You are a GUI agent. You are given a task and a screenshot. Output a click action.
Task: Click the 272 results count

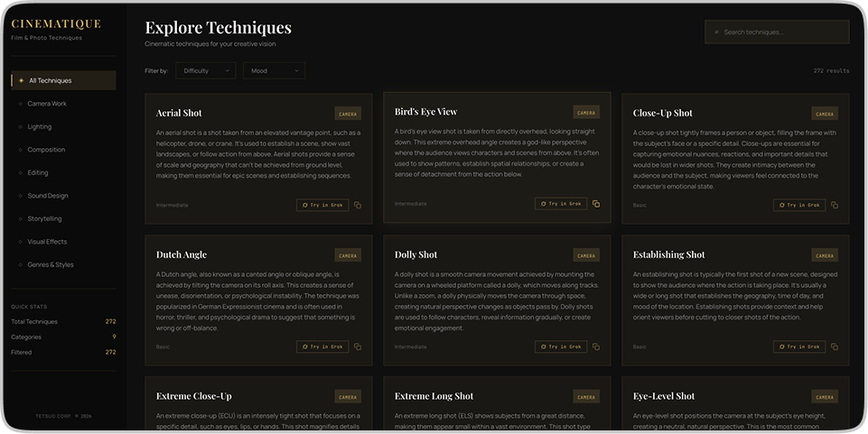tap(832, 70)
